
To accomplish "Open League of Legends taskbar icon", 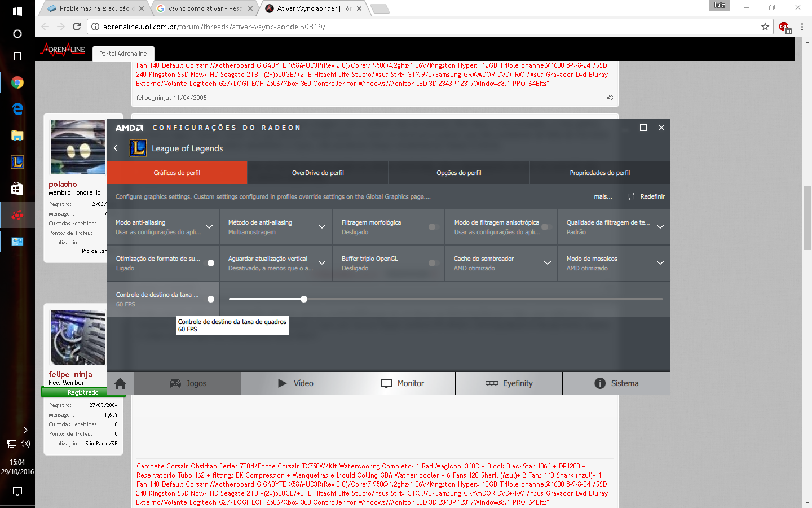I will 17,162.
